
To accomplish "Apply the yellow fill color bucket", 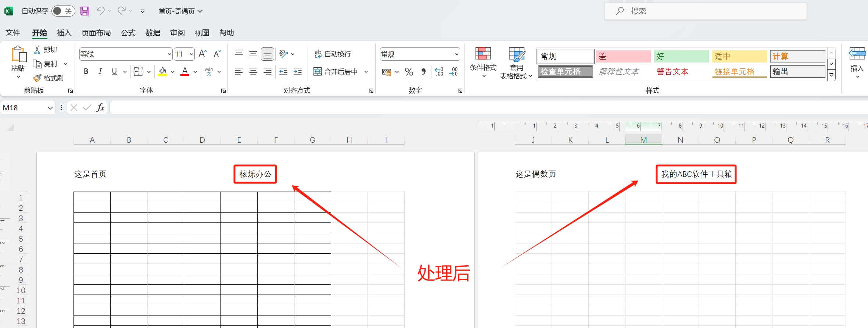I will (162, 72).
